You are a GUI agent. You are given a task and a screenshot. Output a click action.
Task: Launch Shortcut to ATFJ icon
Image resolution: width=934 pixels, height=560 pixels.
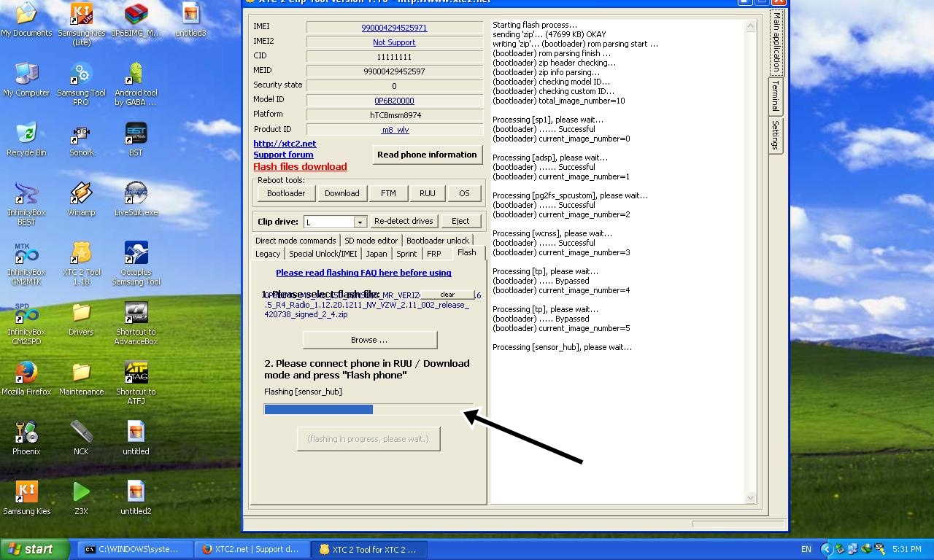(136, 382)
